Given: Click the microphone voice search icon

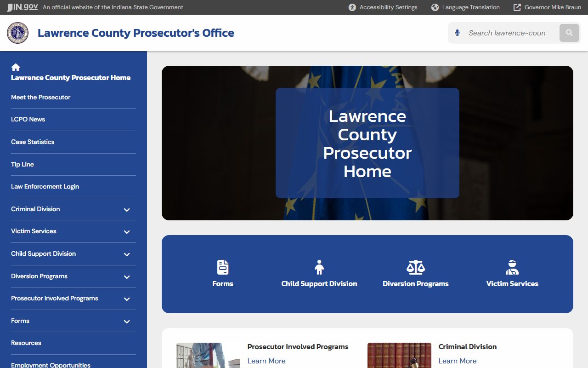Looking at the screenshot, I should [457, 33].
